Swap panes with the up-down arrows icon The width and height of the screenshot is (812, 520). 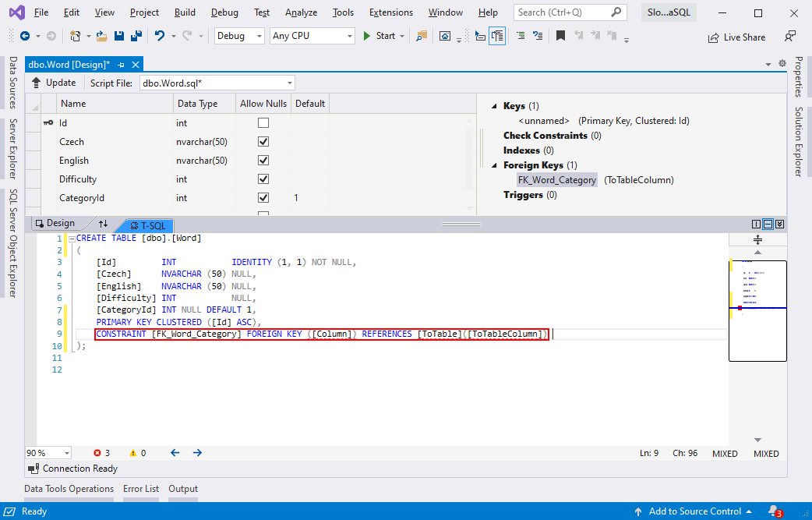point(104,223)
